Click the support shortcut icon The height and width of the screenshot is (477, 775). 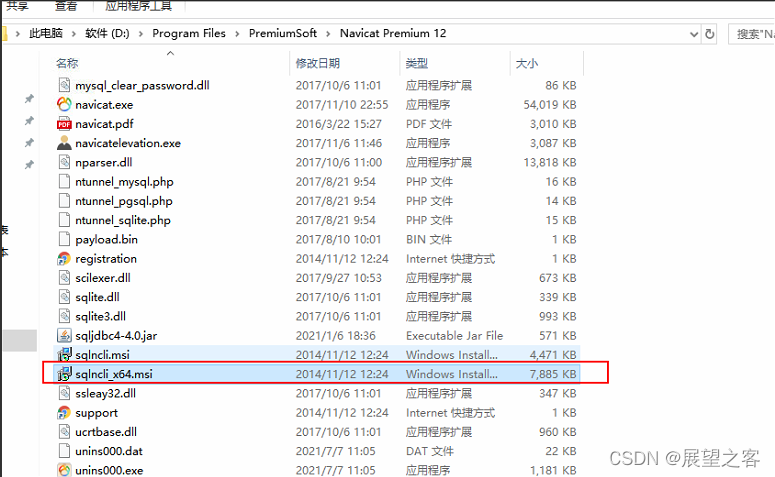click(64, 413)
